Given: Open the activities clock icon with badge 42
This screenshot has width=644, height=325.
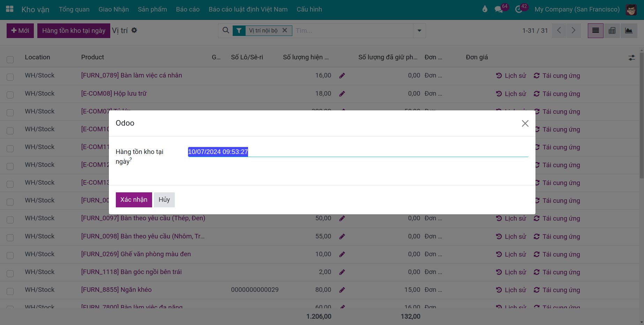Looking at the screenshot, I should point(519,9).
